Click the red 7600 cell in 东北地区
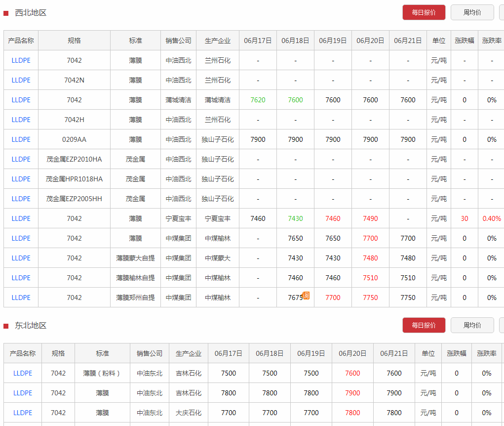Screen dimensions: 504x426 click(352, 373)
